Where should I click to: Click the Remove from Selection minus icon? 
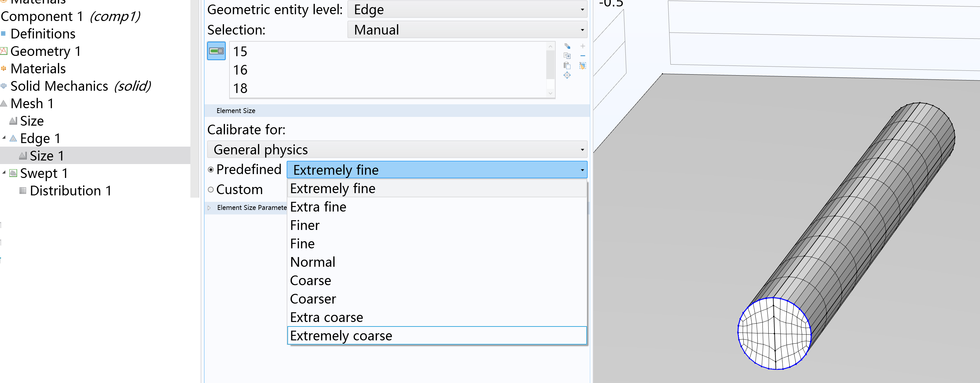[x=582, y=56]
